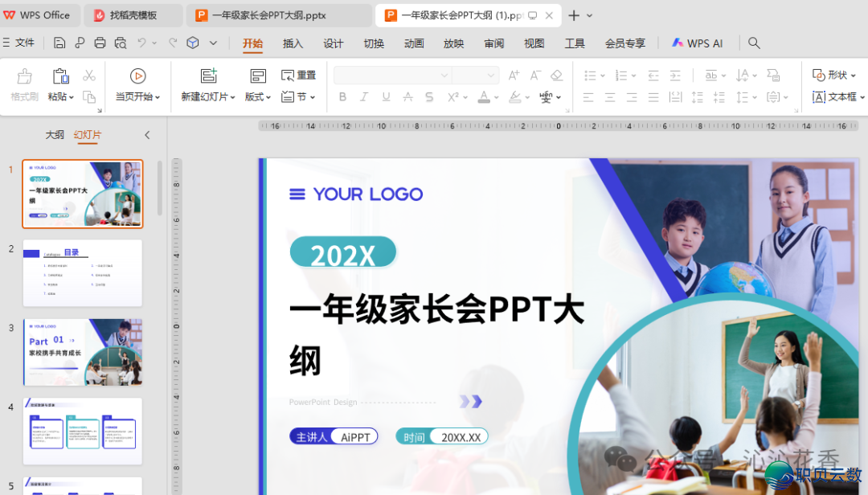Open the Insert (插入) ribbon tab
The height and width of the screenshot is (495, 868).
(293, 43)
